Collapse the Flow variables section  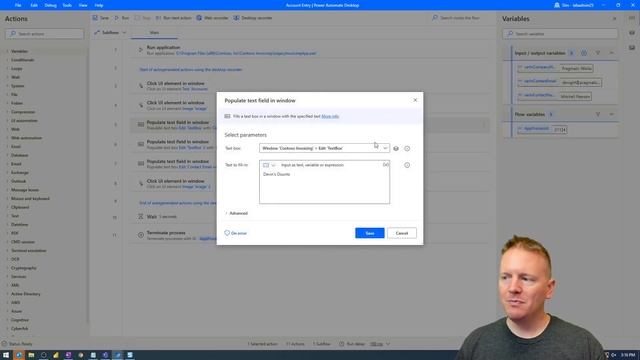tap(611, 115)
